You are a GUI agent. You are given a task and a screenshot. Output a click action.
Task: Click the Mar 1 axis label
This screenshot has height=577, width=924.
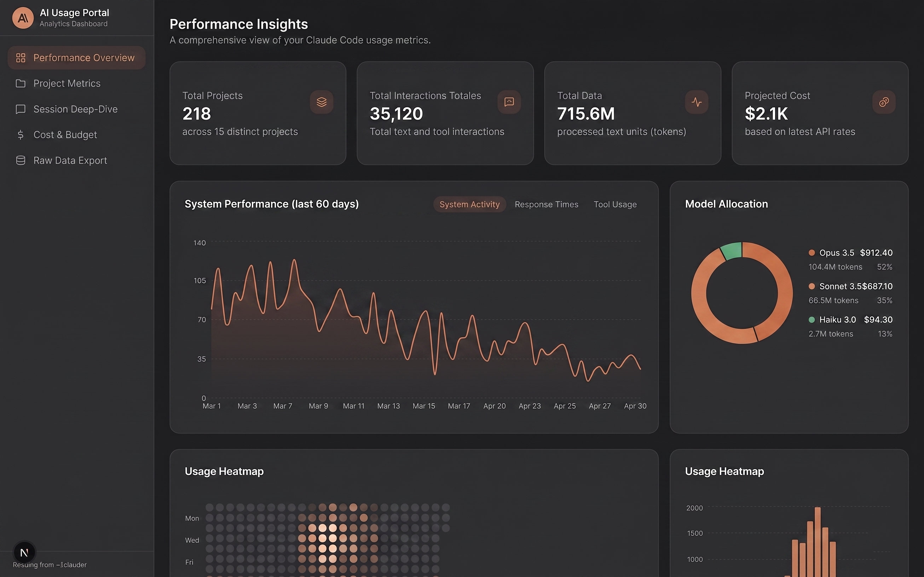(x=212, y=406)
